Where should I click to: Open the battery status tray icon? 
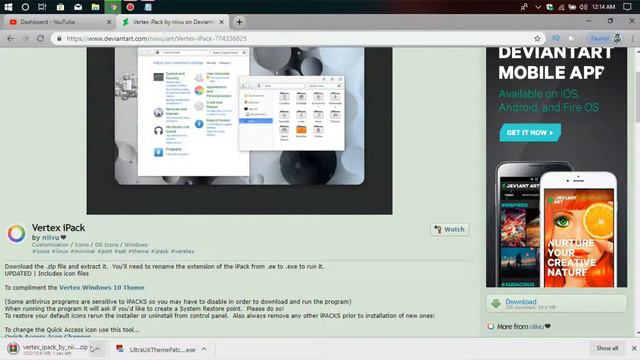tap(572, 7)
